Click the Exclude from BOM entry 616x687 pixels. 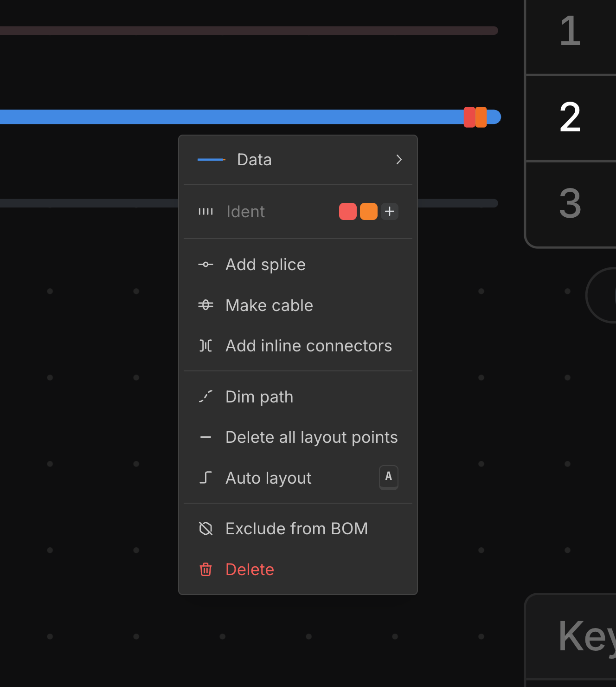(296, 529)
